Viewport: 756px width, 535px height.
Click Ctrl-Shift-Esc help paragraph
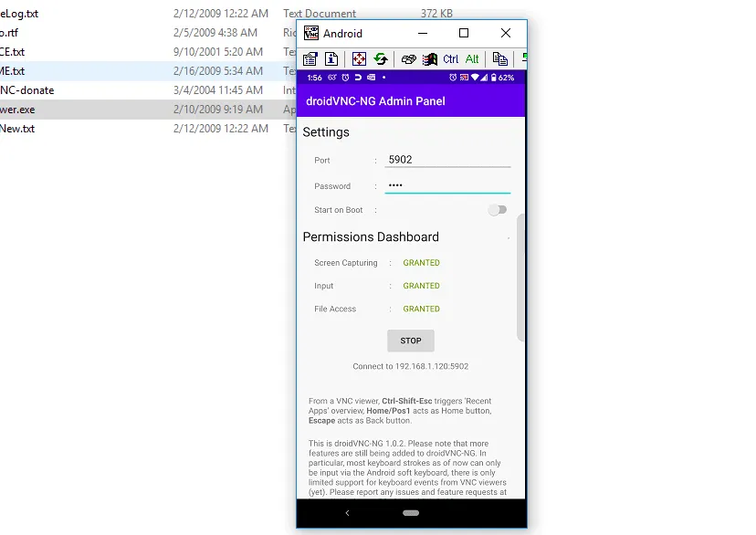point(400,411)
